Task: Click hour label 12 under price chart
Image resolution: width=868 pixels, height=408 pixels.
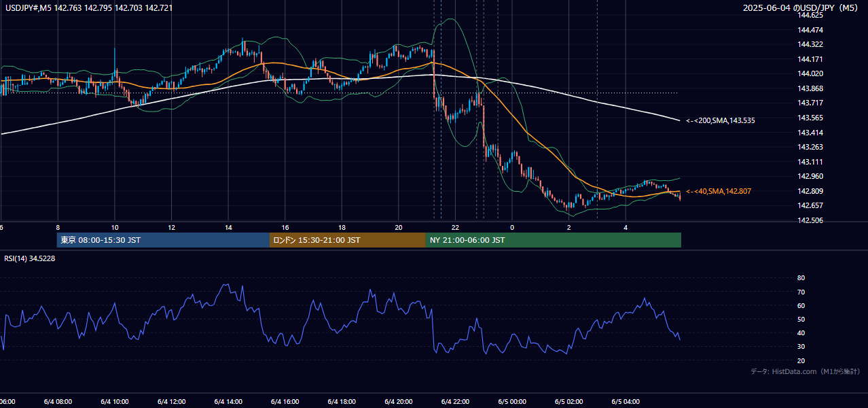Action: (x=171, y=228)
